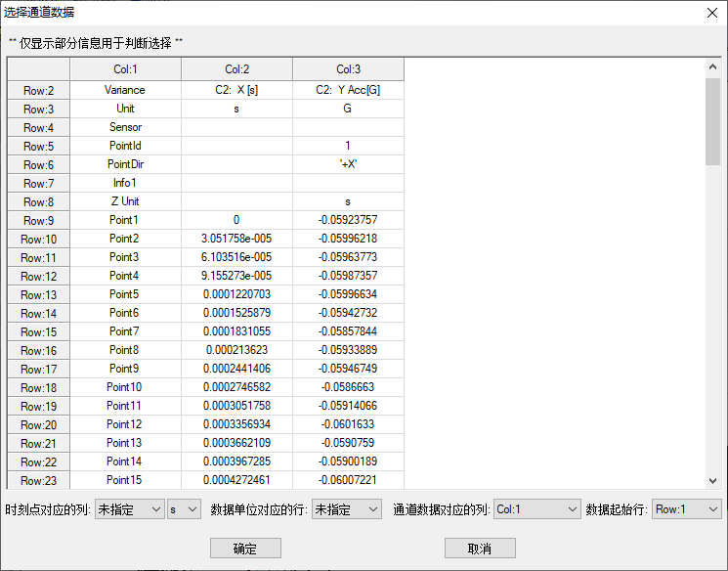The image size is (728, 571).
Task: Click the 'Point7' cell
Action: click(x=125, y=331)
